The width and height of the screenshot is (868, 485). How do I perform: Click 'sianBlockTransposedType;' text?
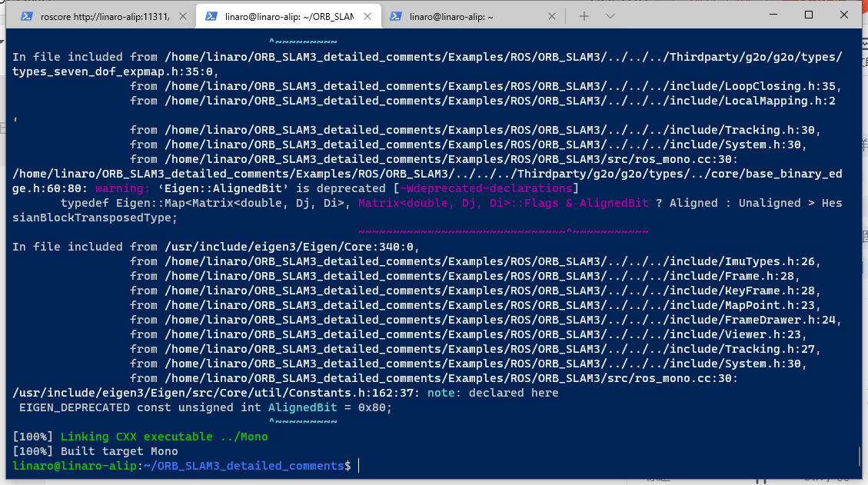(95, 218)
